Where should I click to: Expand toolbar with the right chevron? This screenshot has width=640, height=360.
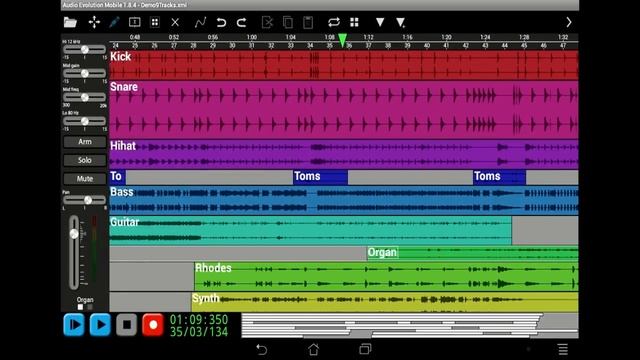569,22
